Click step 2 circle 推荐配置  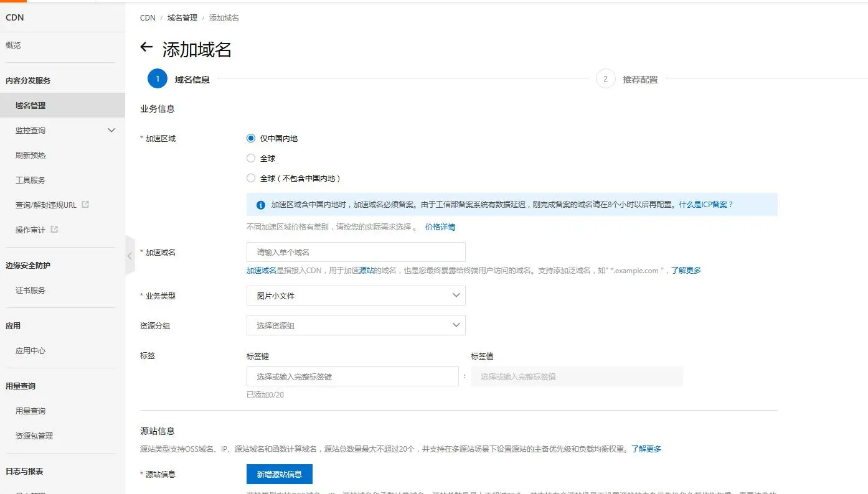coord(605,79)
